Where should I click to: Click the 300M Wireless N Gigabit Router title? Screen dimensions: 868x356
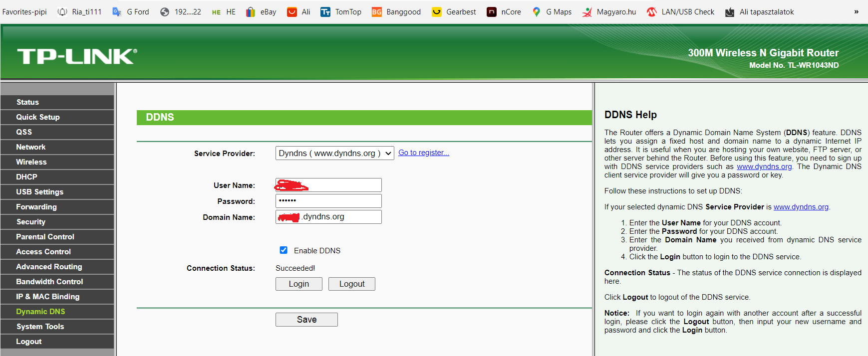[x=763, y=53]
